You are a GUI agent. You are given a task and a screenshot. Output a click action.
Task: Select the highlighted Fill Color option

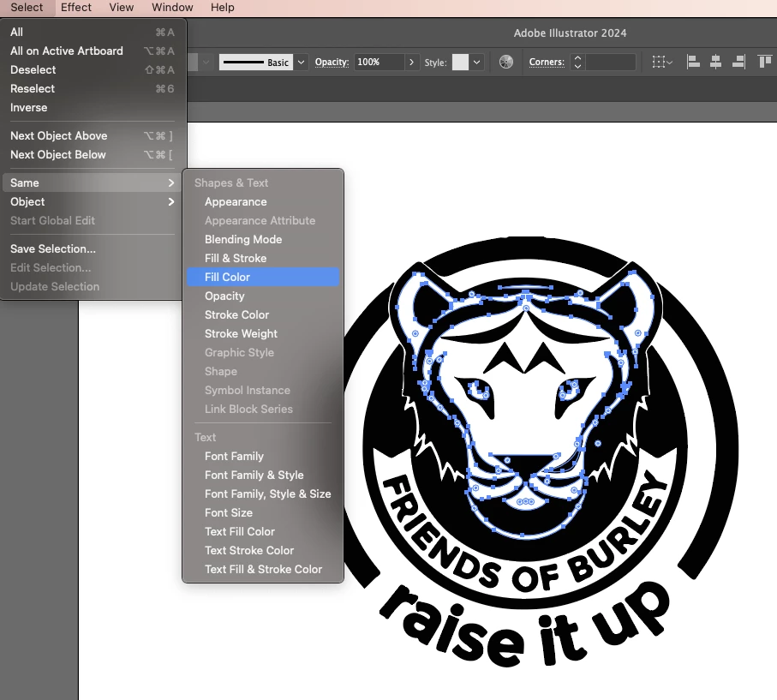tap(263, 277)
